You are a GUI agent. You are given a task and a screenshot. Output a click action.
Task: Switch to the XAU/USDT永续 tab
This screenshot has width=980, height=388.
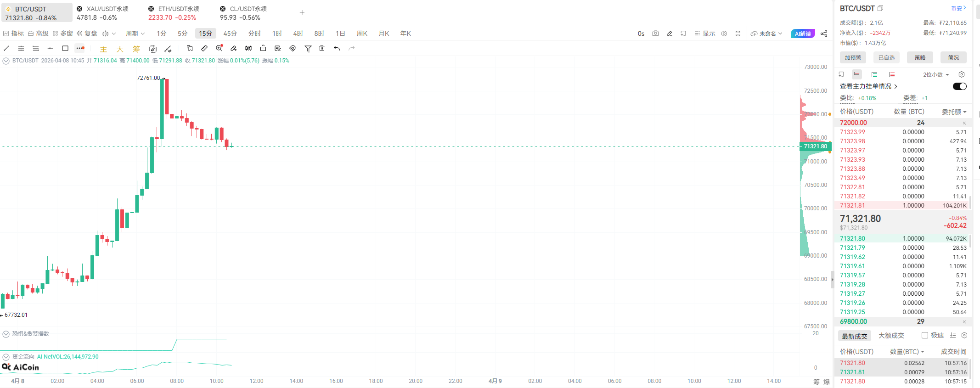pos(102,13)
